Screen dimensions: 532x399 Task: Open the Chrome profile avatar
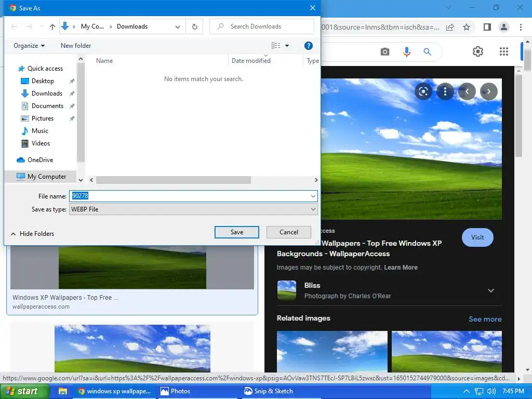[504, 27]
